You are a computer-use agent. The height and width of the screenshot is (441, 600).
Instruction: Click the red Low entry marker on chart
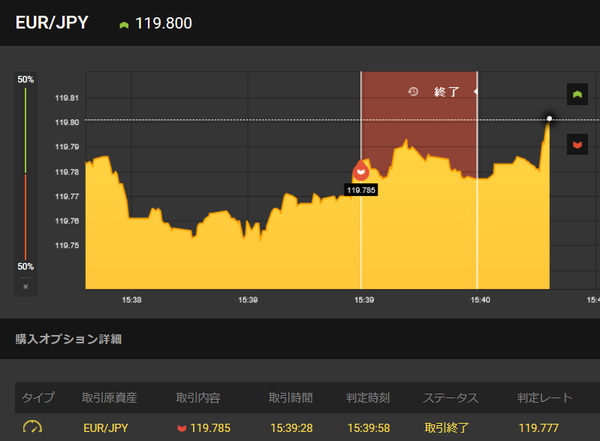(361, 171)
